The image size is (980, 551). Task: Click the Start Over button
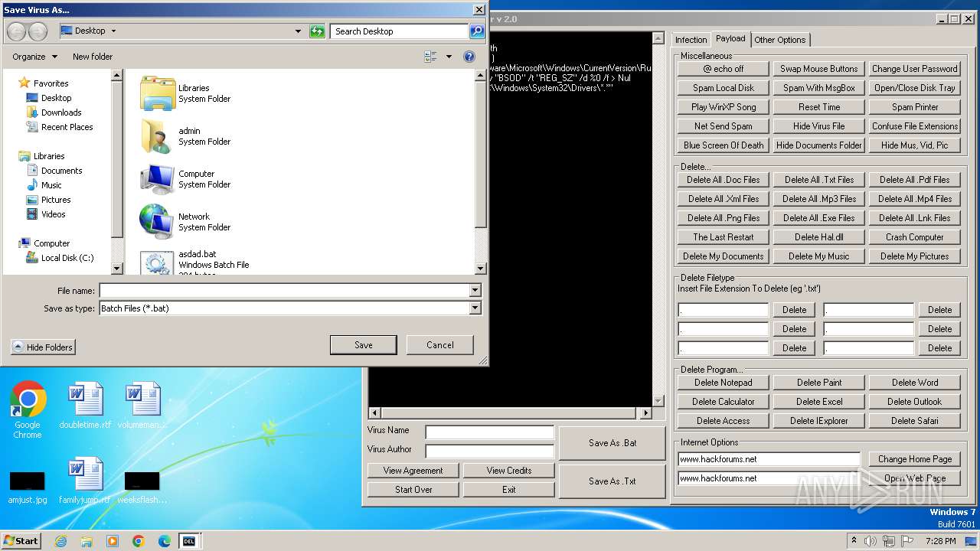413,490
